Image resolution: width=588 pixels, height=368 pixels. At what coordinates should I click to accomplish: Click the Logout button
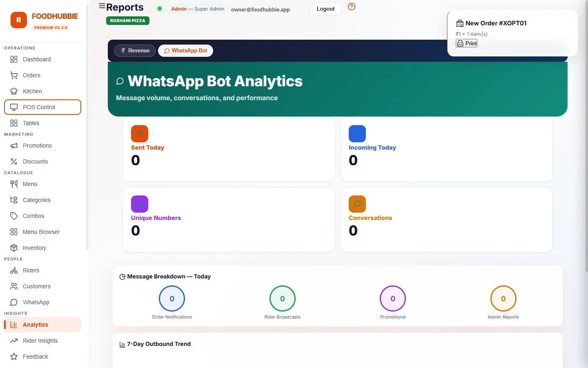[x=326, y=9]
